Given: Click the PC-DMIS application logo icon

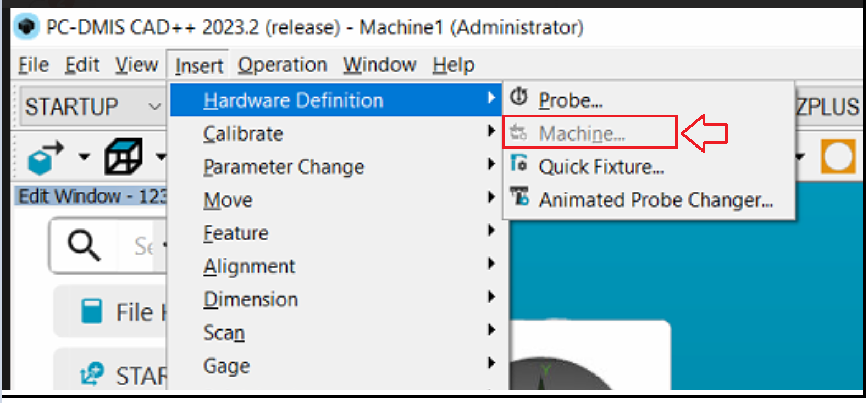Looking at the screenshot, I should [26, 26].
